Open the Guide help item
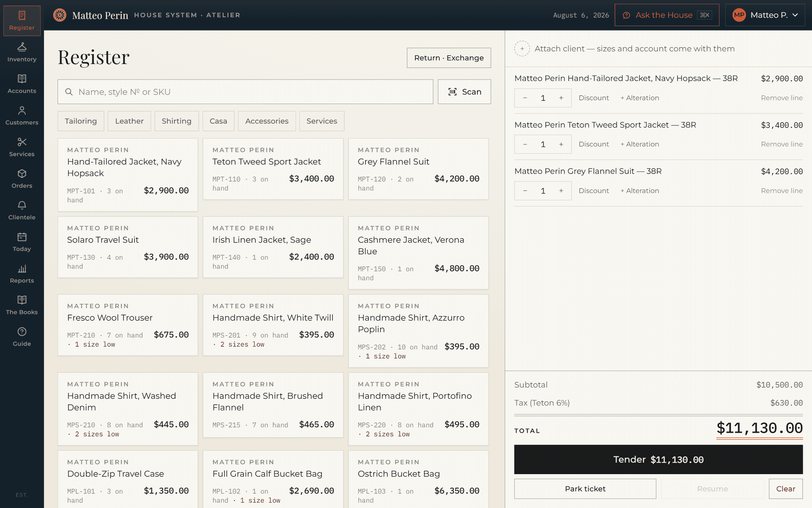Screen dimensions: 812x508 [x=22, y=337]
